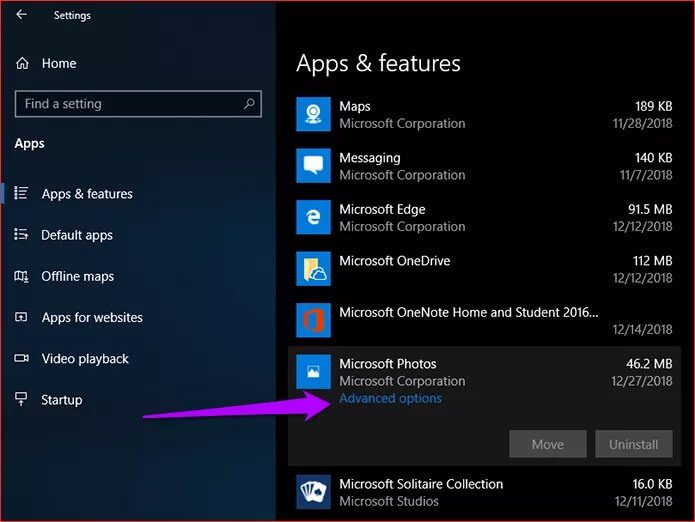Click the back arrow in Settings
Viewport: 695px width, 522px height.
(x=21, y=15)
